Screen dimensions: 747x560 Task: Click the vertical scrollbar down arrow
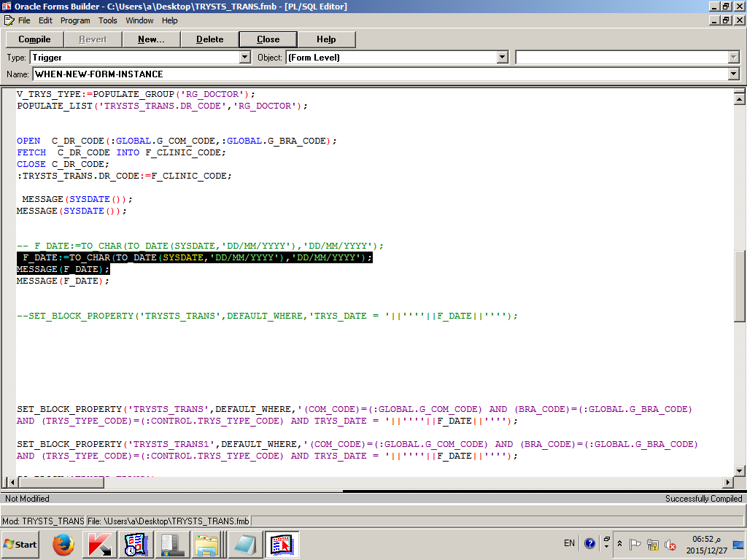(x=739, y=470)
